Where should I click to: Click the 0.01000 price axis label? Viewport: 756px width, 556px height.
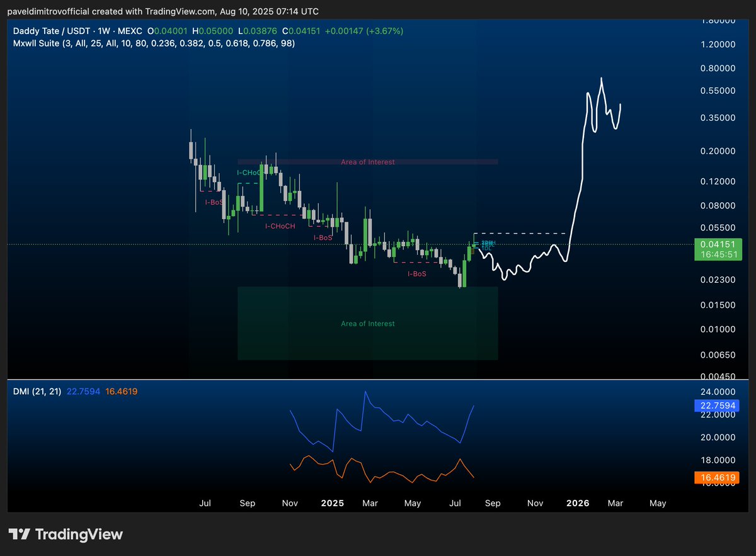point(719,329)
